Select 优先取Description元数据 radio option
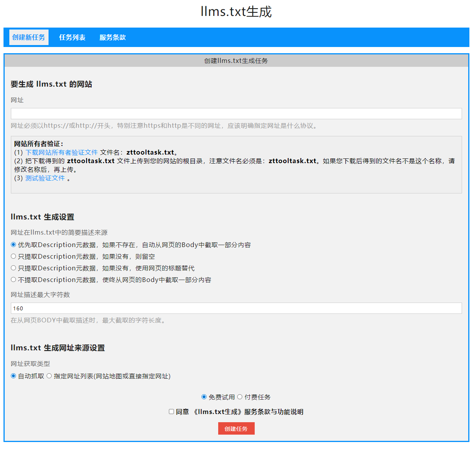This screenshot has height=449, width=476. tap(13, 245)
